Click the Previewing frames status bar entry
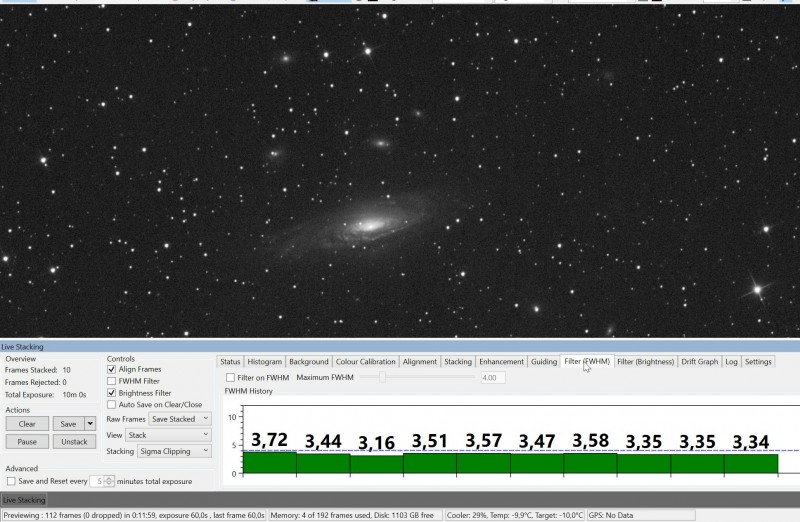This screenshot has height=522, width=800. point(134,515)
